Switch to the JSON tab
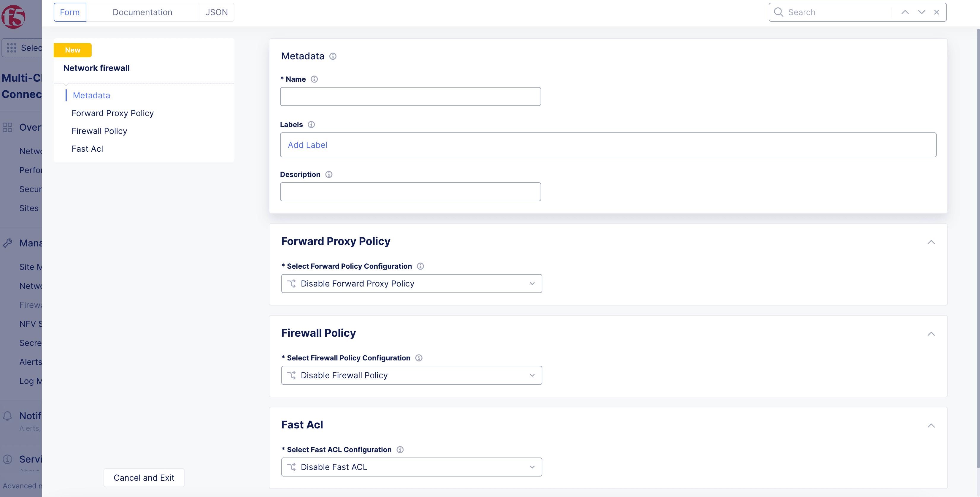Viewport: 980px width, 497px height. click(x=217, y=12)
